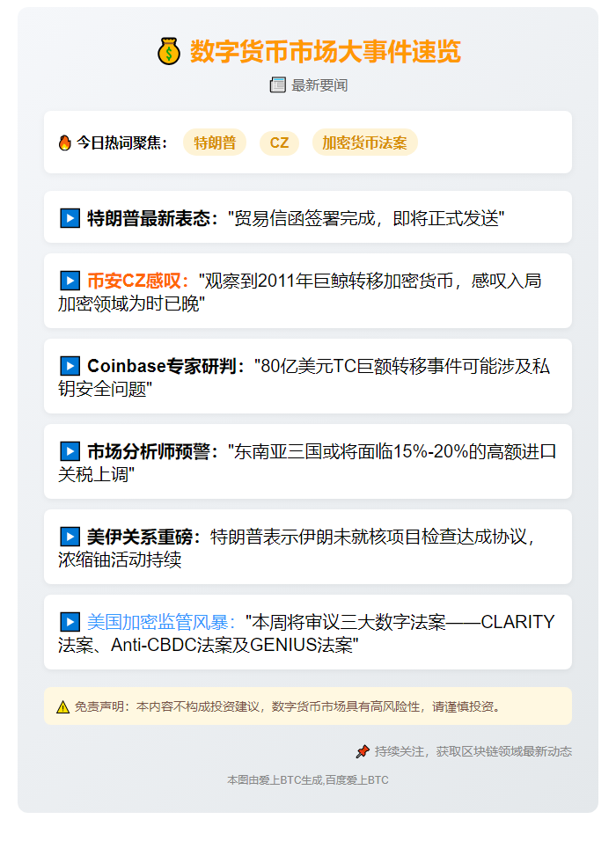Click the play icon before 特朗普最新表态
616x841 pixels.
70,218
